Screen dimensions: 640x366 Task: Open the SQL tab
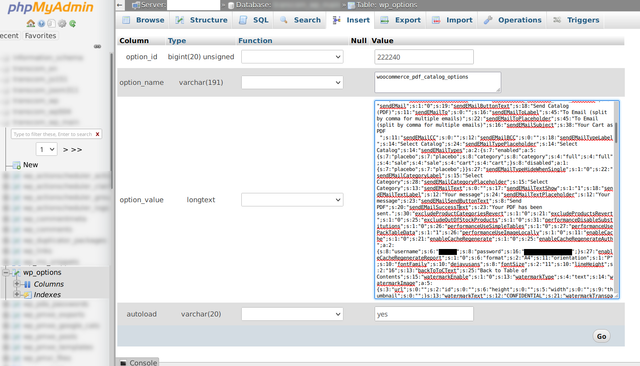click(253, 20)
